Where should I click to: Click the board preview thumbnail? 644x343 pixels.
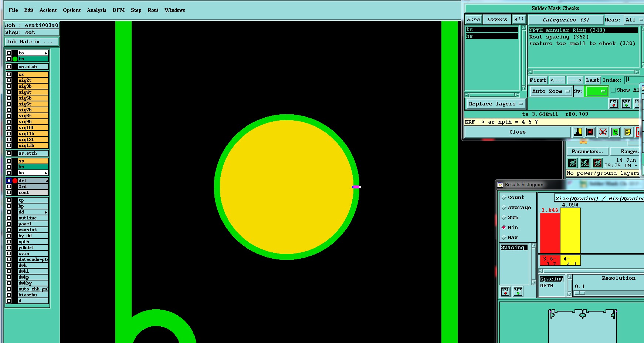(583, 326)
